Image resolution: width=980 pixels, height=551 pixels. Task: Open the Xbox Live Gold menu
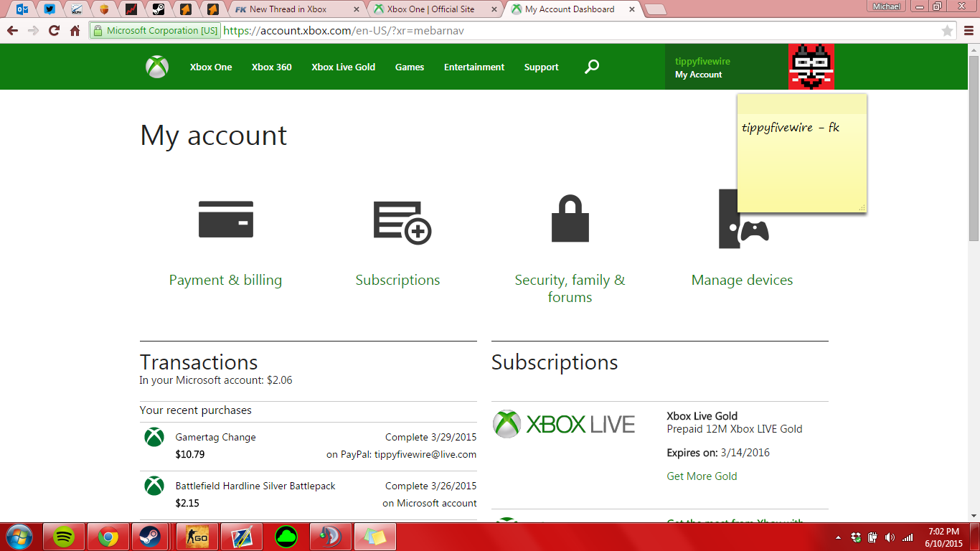pyautogui.click(x=344, y=67)
